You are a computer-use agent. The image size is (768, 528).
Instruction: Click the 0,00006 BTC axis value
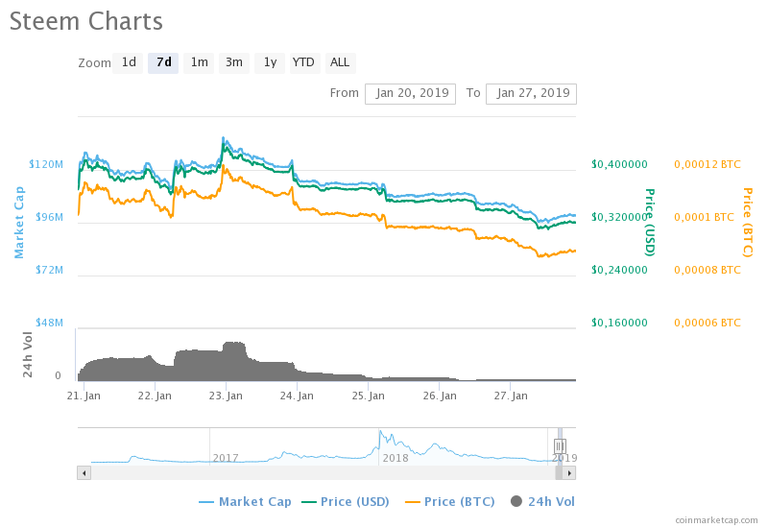click(707, 323)
